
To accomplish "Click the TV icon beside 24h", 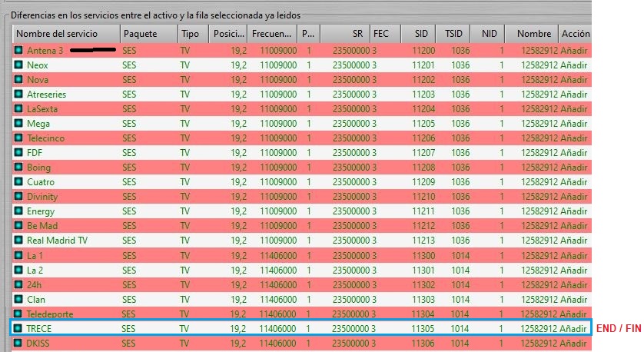I will [18, 284].
